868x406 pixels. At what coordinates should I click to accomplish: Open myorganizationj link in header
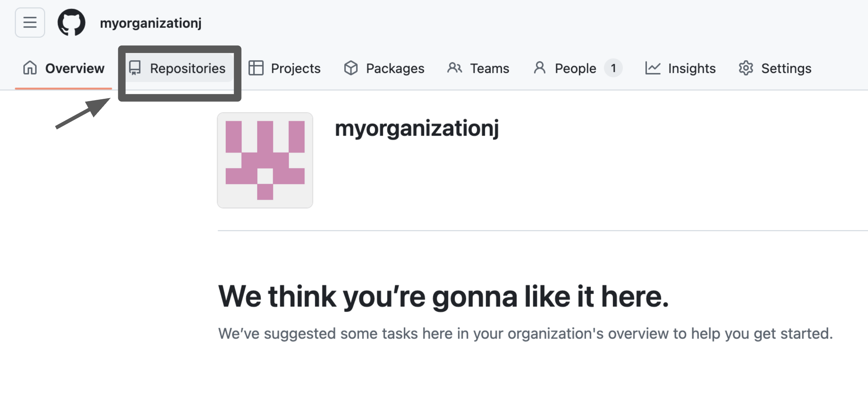151,23
